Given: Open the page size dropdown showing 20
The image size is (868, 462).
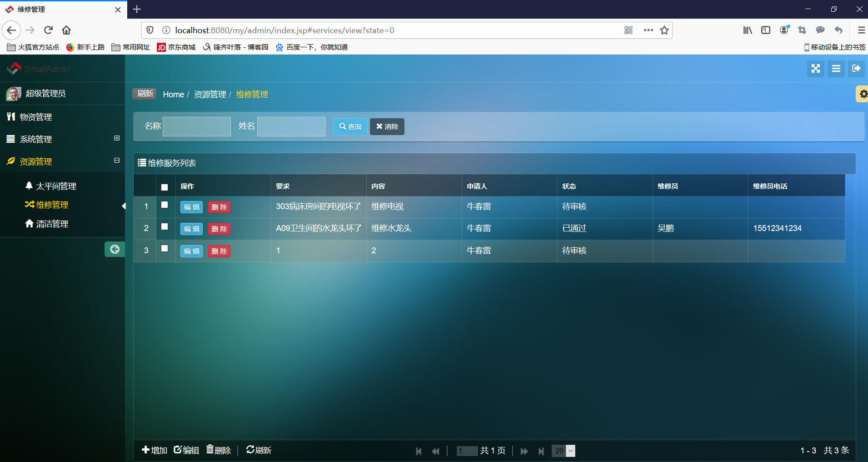Looking at the screenshot, I should 563,451.
